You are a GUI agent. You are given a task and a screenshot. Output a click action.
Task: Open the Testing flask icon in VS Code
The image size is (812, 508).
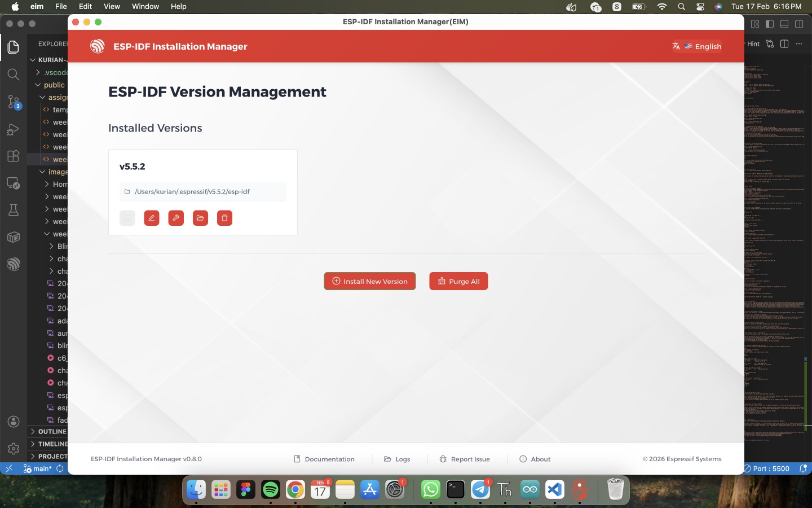pos(14,210)
